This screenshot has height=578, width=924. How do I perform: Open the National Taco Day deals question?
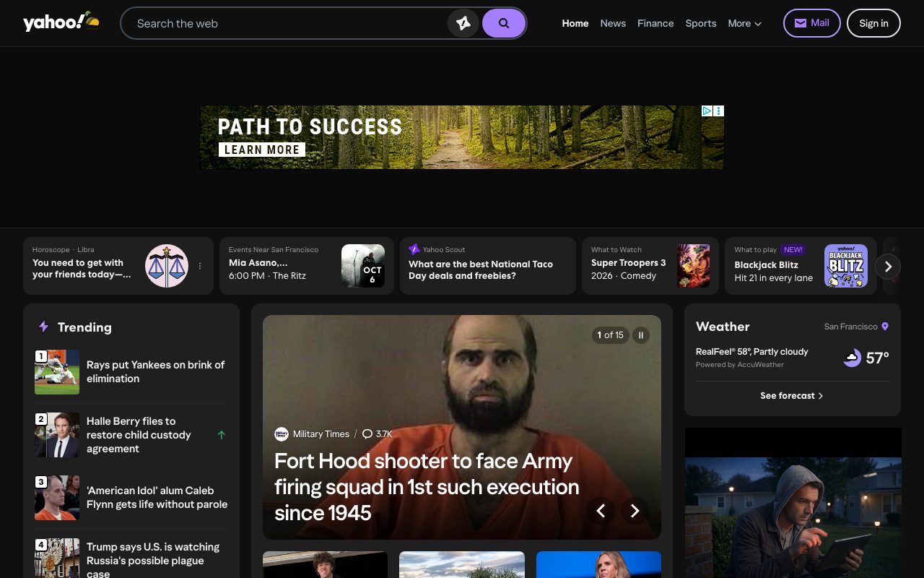(481, 269)
